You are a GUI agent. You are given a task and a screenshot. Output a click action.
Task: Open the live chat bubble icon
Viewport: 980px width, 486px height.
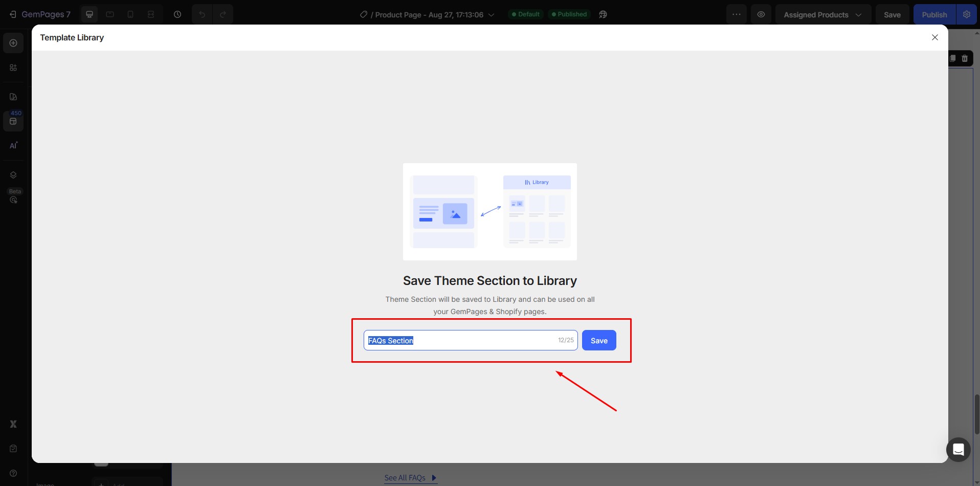coord(959,450)
